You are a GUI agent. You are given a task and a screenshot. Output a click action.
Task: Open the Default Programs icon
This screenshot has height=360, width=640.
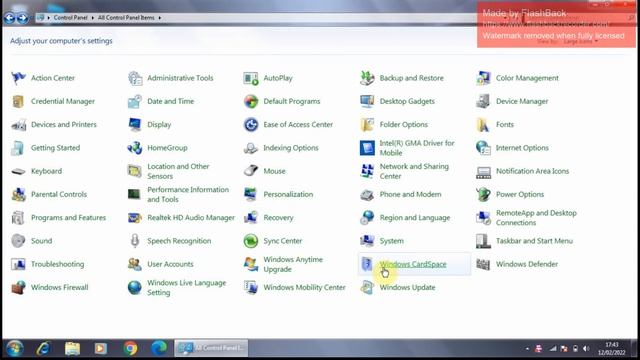251,101
